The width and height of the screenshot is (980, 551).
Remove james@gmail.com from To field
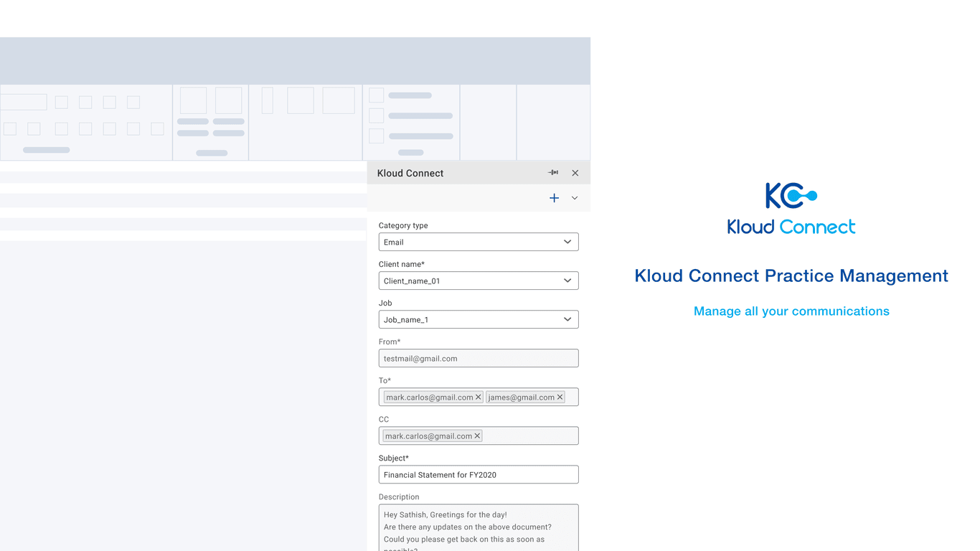point(560,397)
